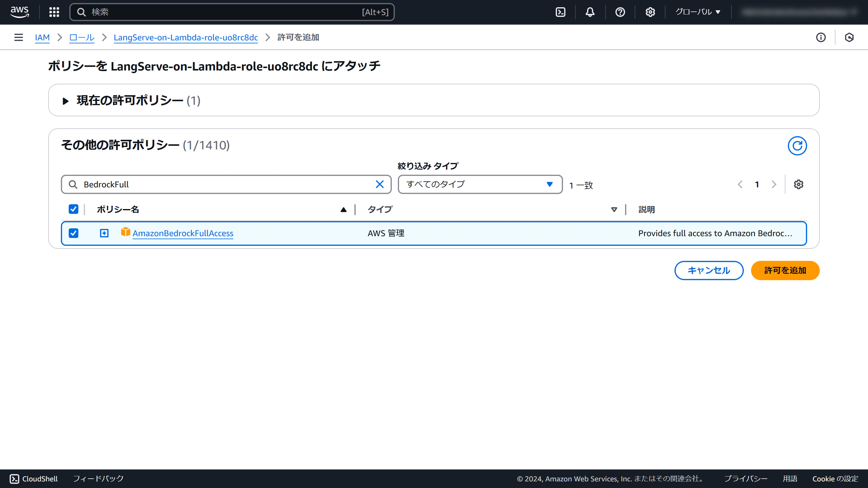Go to IAM breadcrumb link

42,37
